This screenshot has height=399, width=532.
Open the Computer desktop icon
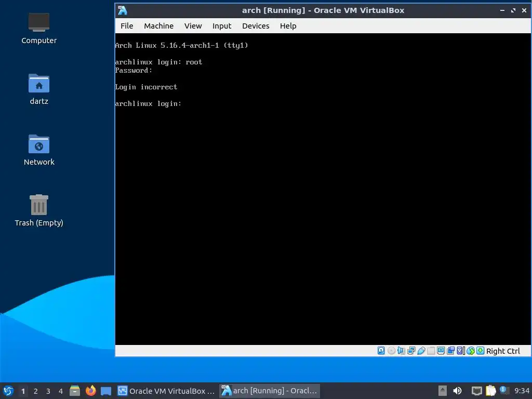[x=39, y=28]
